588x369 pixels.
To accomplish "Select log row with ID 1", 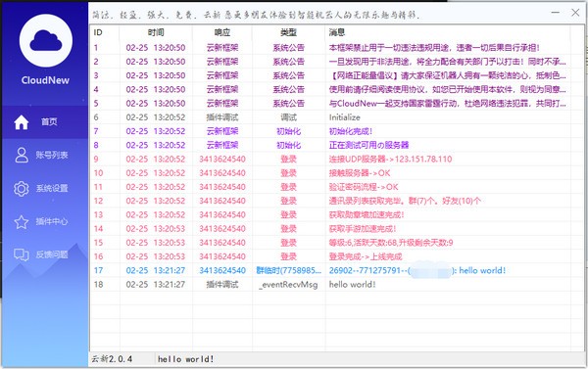I will (330, 48).
